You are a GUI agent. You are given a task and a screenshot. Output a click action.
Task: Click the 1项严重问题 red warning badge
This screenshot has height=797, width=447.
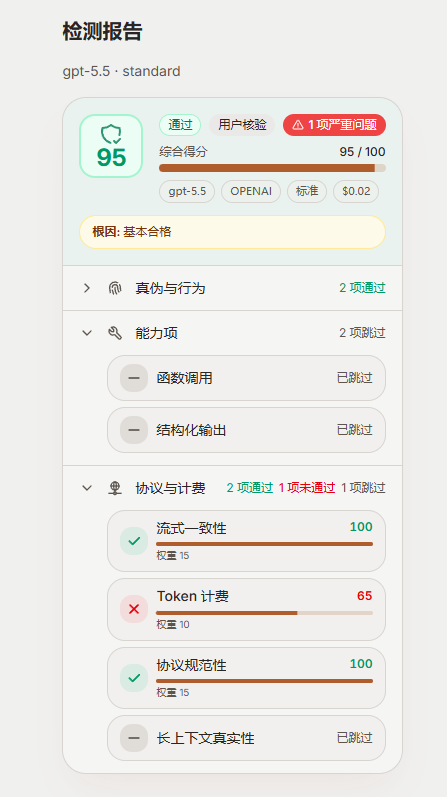tap(335, 125)
